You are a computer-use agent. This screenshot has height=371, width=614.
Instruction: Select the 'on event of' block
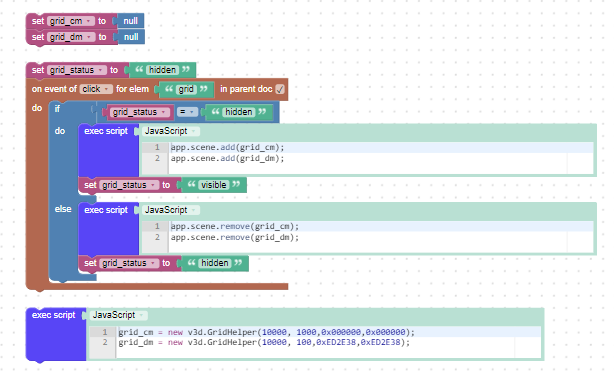tap(54, 89)
